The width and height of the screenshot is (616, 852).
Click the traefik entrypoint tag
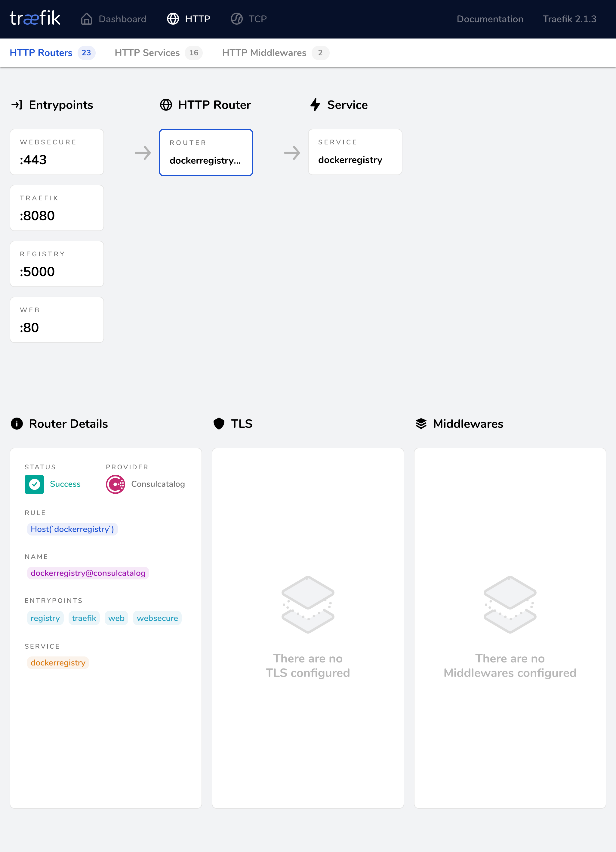[84, 618]
